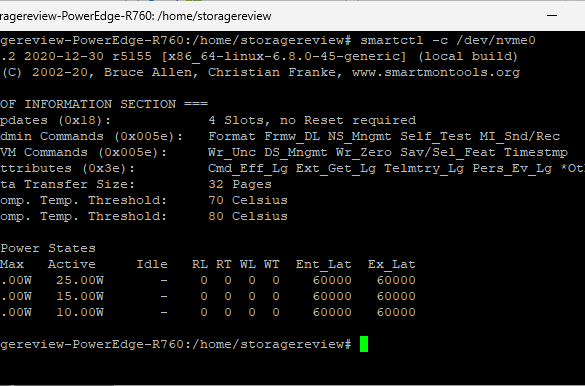585x386 pixels.
Task: Click the 70 Celsius threshold value
Action: point(248,200)
